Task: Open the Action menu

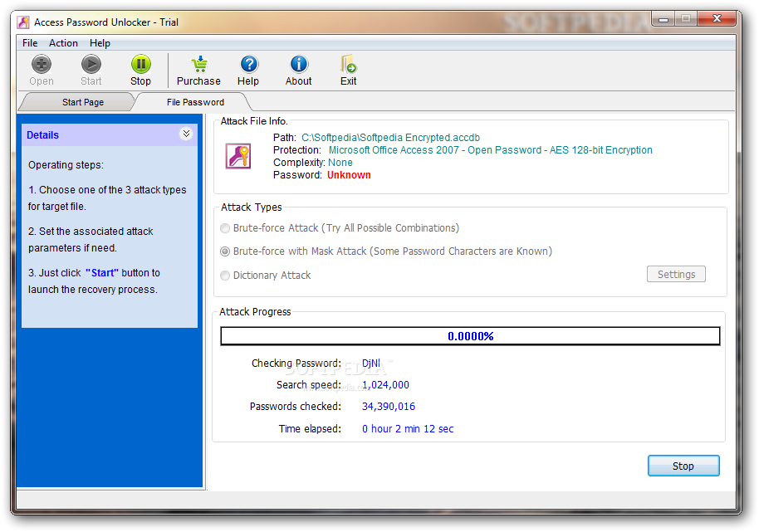Action: 63,43
